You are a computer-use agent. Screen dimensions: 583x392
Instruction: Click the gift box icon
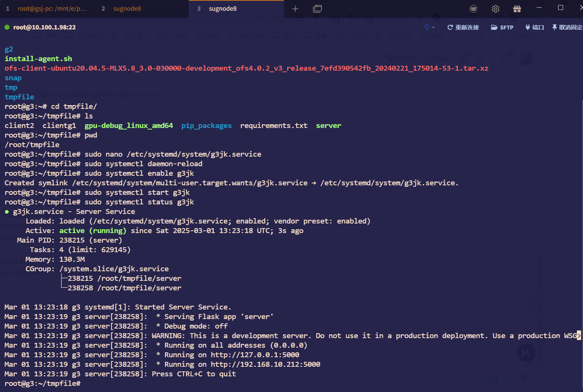(x=517, y=8)
